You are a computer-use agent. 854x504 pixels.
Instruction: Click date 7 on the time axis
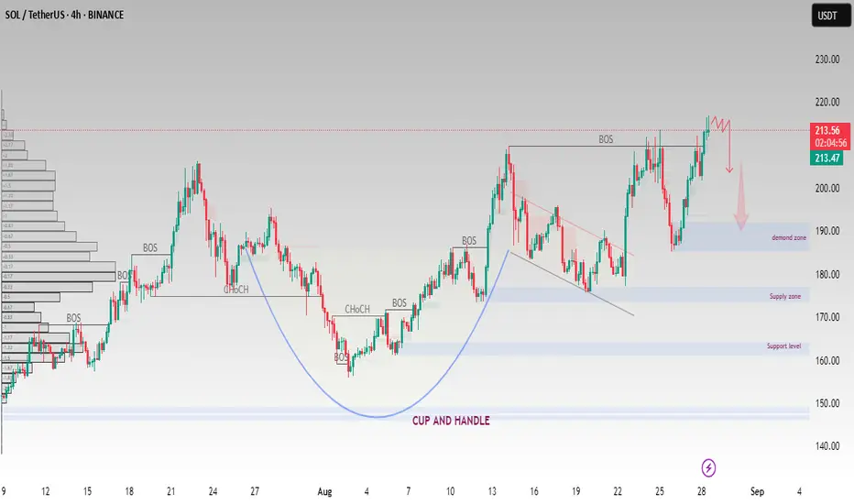(x=409, y=491)
